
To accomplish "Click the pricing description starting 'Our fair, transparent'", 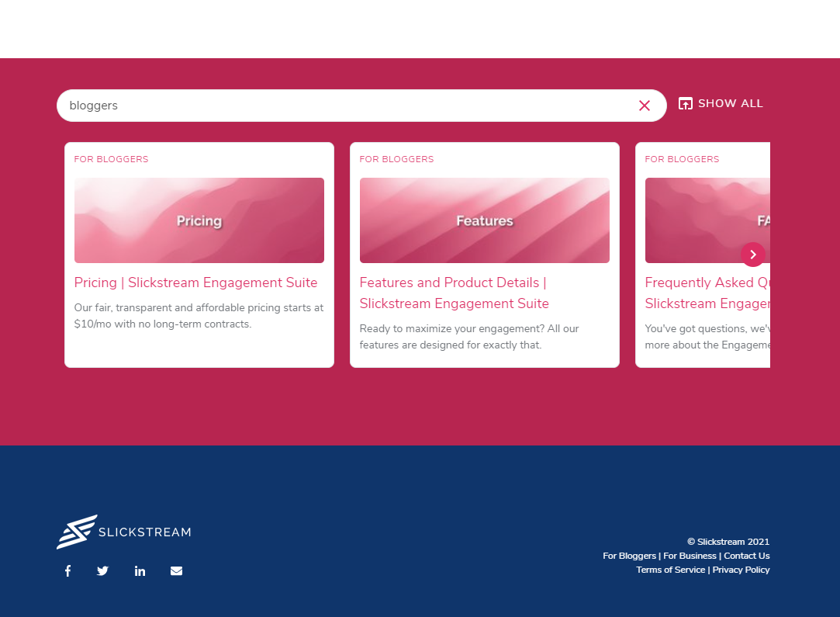I will pyautogui.click(x=199, y=316).
